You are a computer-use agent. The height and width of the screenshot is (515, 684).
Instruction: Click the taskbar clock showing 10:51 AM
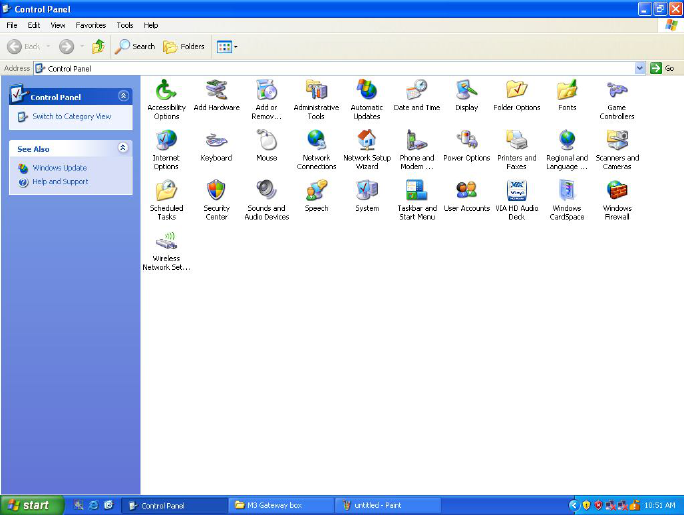pyautogui.click(x=660, y=505)
